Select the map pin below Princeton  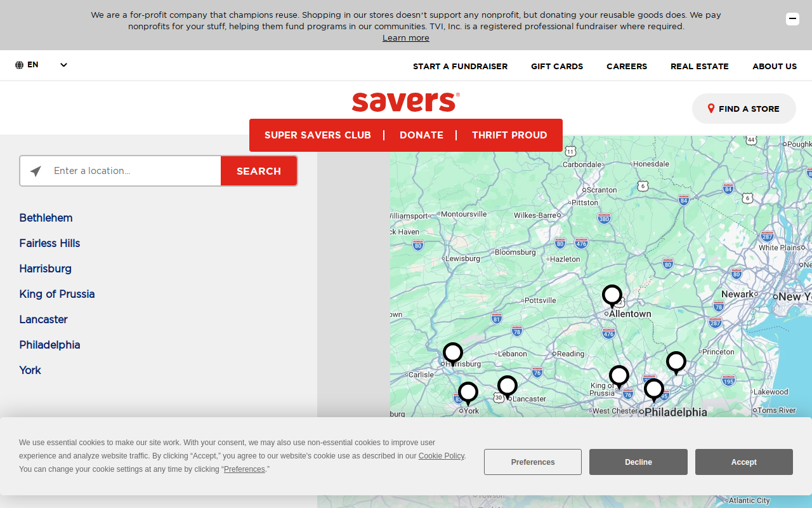[x=676, y=363]
